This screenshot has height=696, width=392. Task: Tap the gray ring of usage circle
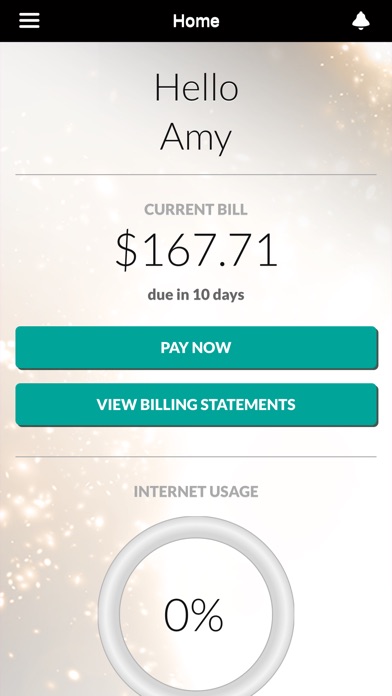108,613
